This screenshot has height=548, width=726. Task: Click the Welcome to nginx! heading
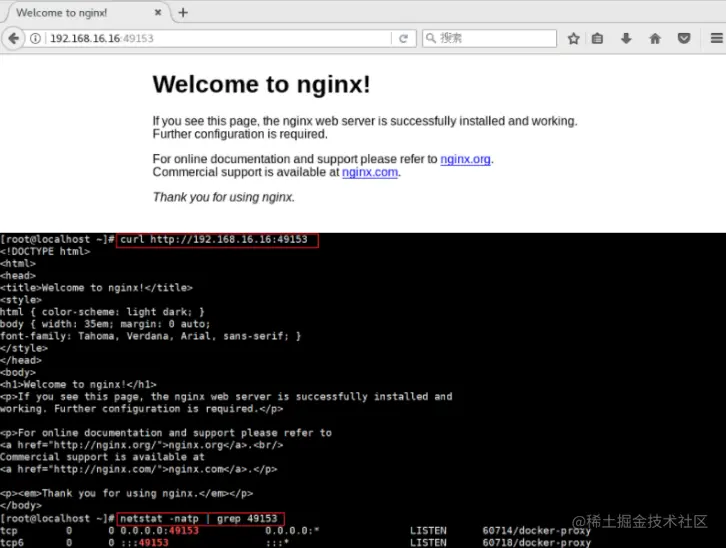point(262,85)
